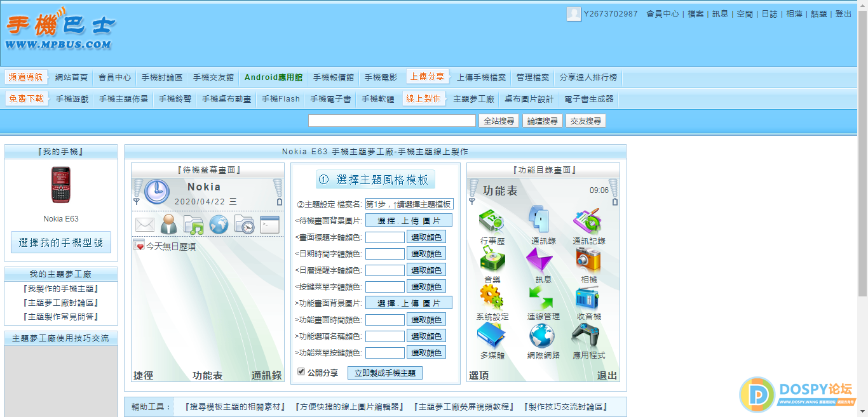Click the 論壇搜尋 button
The image size is (868, 417).
[543, 121]
